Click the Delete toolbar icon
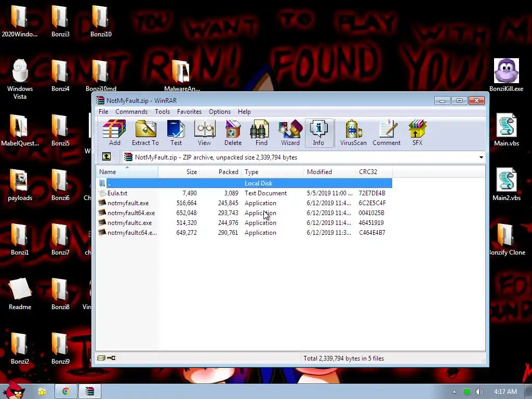The width and height of the screenshot is (532, 399). pyautogui.click(x=233, y=133)
